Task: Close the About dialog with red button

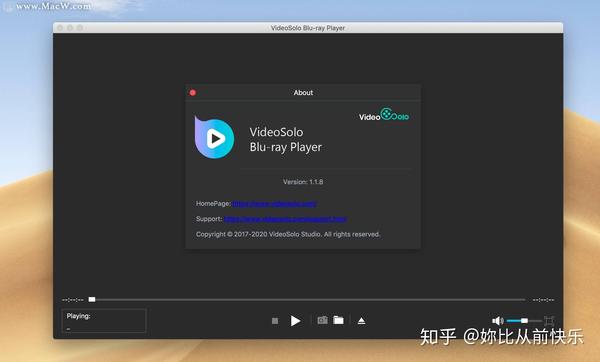Action: point(193,93)
